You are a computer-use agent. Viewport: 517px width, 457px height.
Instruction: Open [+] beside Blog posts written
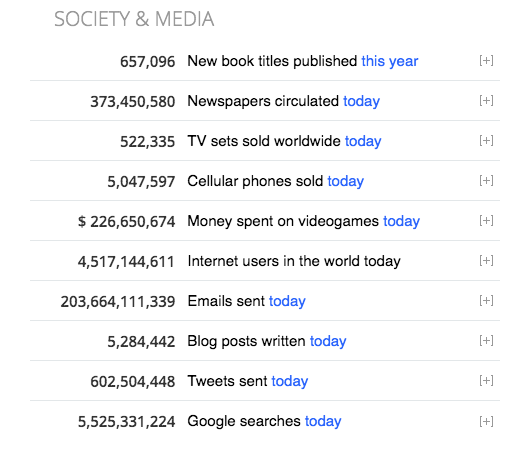[486, 341]
